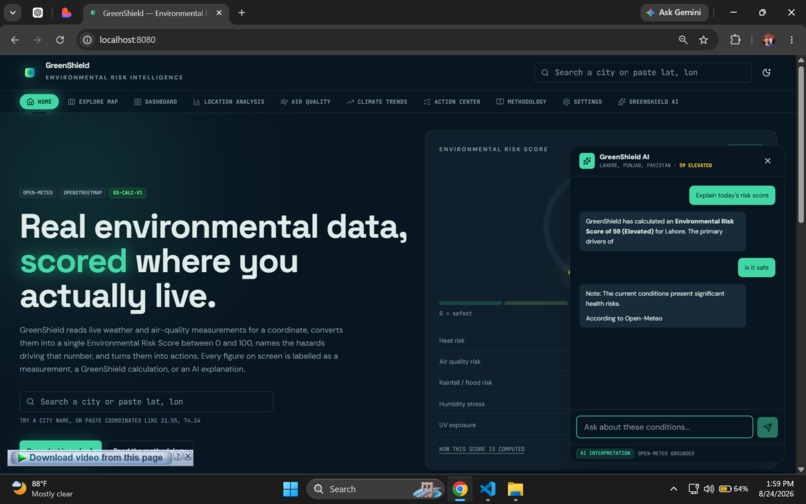806x504 pixels.
Task: Click the UV exposure row
Action: pos(504,425)
